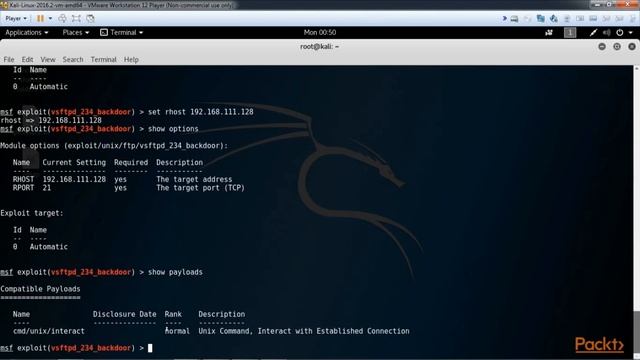Click 'The target address' description
Image resolution: width=640 pixels, height=360 pixels.
[194, 179]
